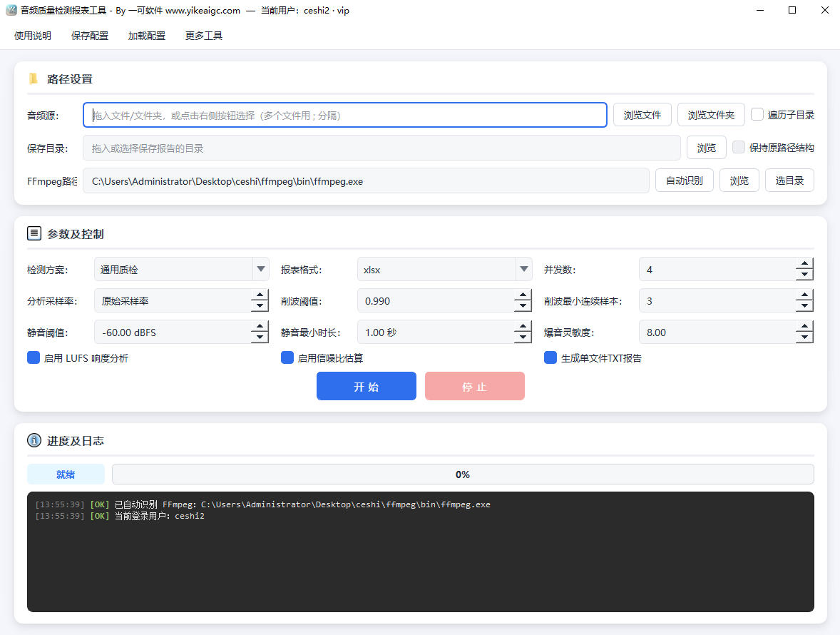Open the 保存配置 menu
Viewport: 840px width, 635px height.
click(89, 36)
